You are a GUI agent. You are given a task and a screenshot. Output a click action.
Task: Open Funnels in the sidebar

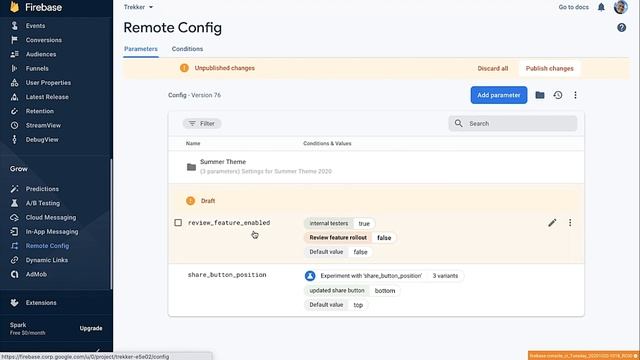pos(37,69)
